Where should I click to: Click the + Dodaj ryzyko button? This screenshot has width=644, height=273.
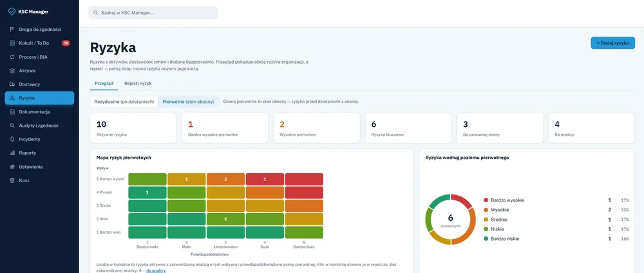click(613, 43)
